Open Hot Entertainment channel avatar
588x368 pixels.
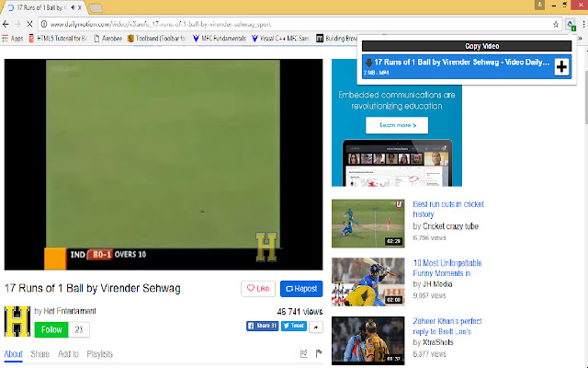click(x=17, y=321)
